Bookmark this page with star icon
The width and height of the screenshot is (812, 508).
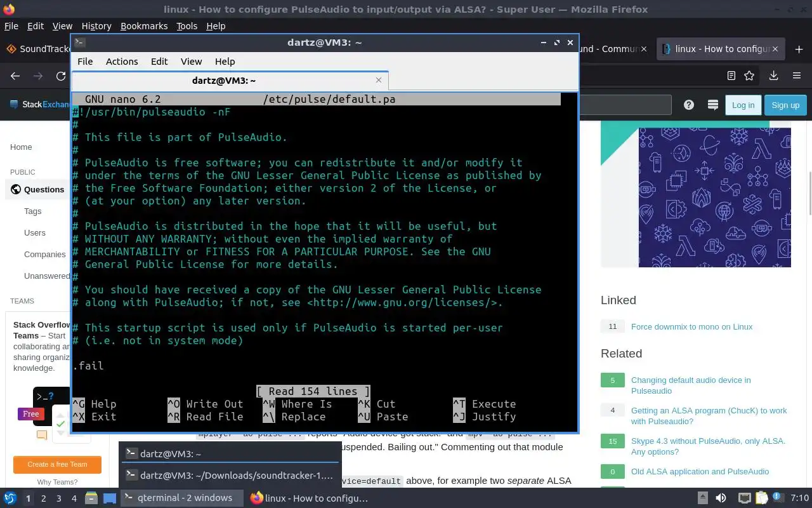(749, 76)
